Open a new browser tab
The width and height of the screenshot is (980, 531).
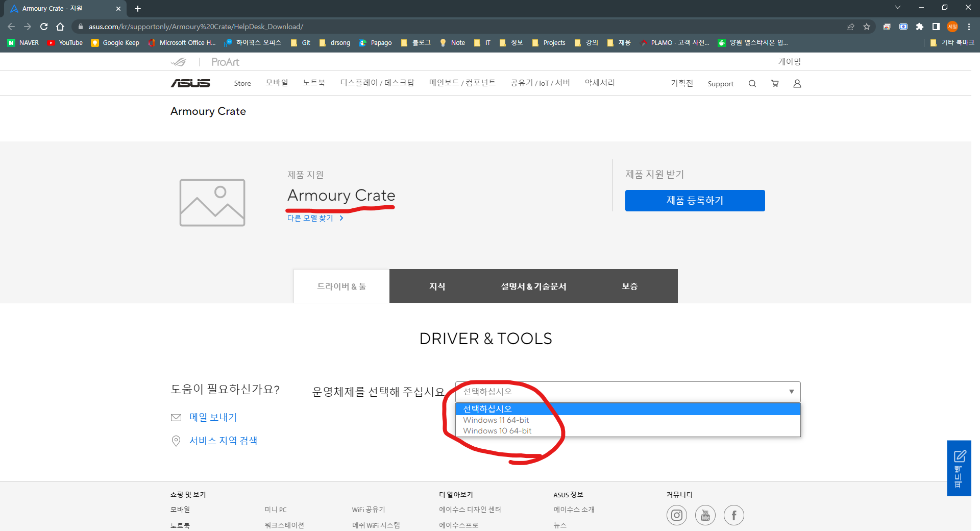tap(138, 9)
